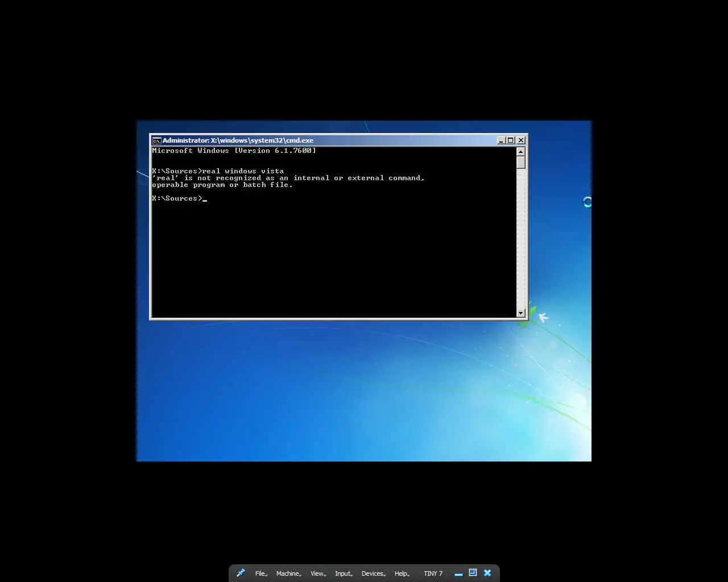Click the TINY 7 label in mini toolbar
The image size is (728, 582).
coord(433,573)
